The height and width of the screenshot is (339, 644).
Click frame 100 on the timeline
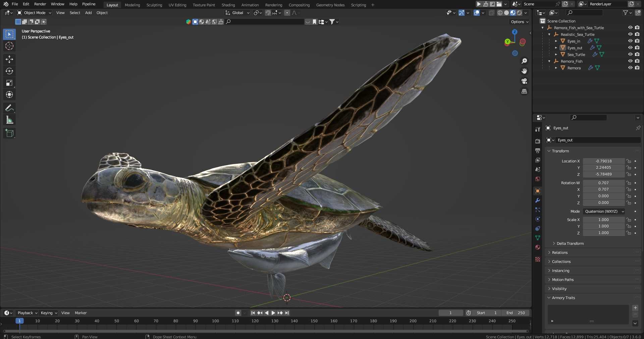click(215, 321)
